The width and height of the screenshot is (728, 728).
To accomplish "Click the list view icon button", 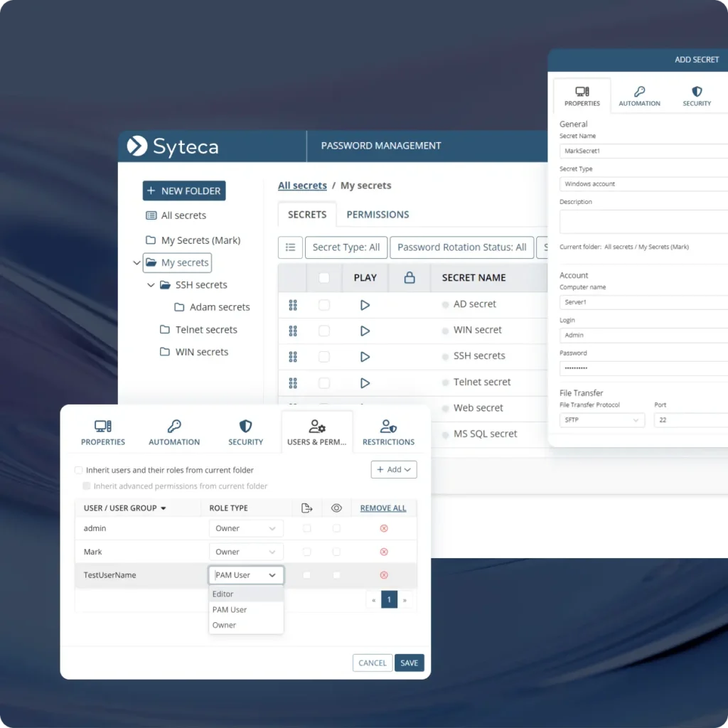I will pyautogui.click(x=290, y=247).
